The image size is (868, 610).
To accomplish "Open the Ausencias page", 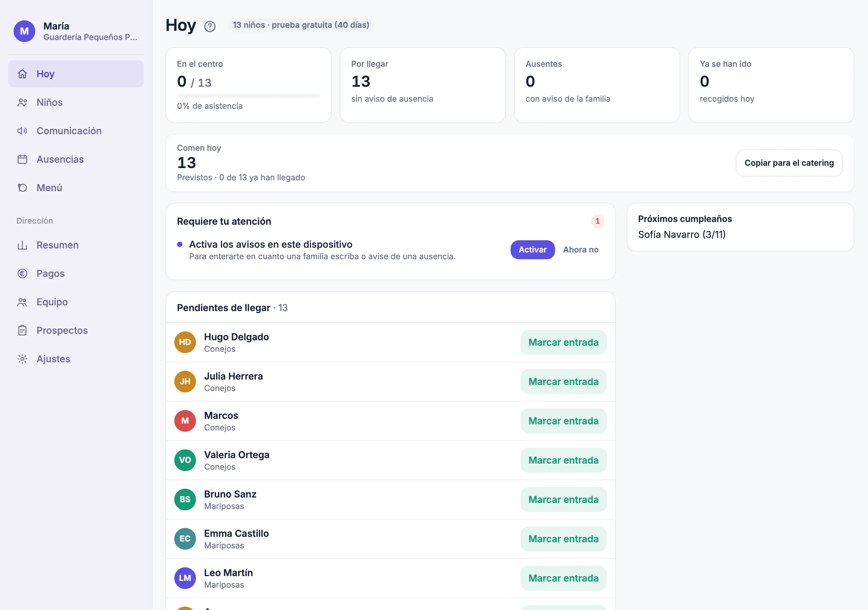I will pyautogui.click(x=76, y=159).
